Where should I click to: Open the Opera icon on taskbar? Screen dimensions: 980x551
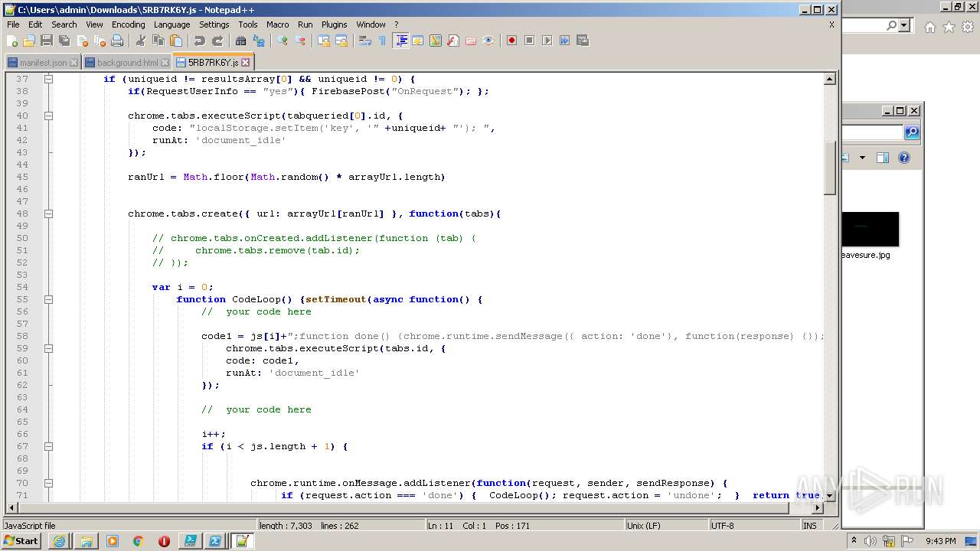click(164, 541)
